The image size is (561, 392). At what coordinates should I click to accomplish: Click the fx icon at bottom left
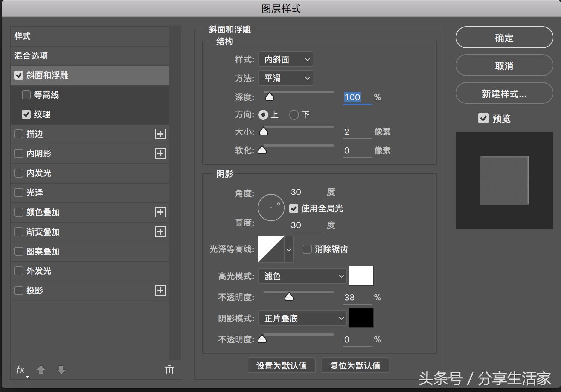pos(20,370)
